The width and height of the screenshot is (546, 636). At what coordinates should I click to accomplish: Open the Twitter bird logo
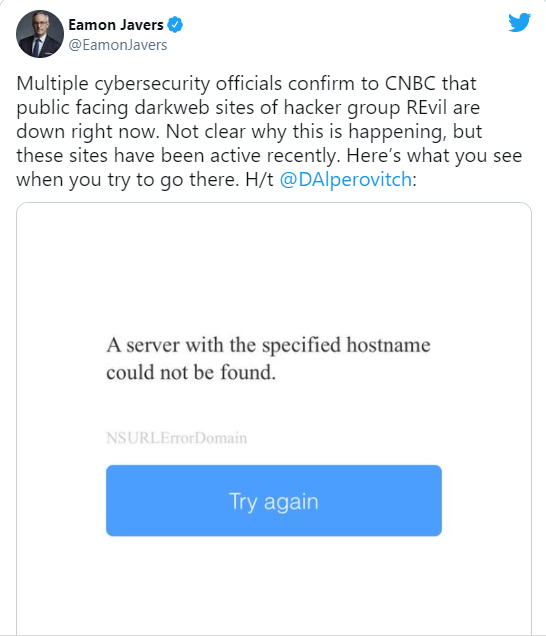520,22
